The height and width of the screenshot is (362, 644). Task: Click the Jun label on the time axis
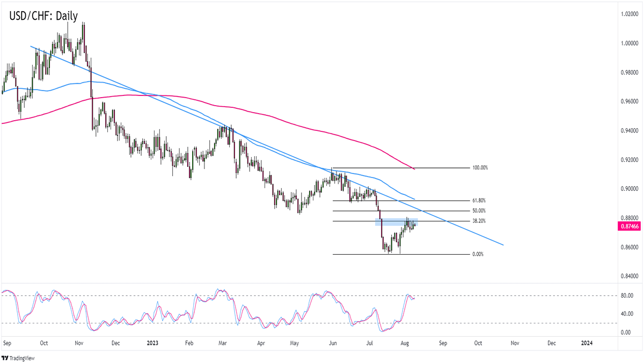[x=333, y=342]
